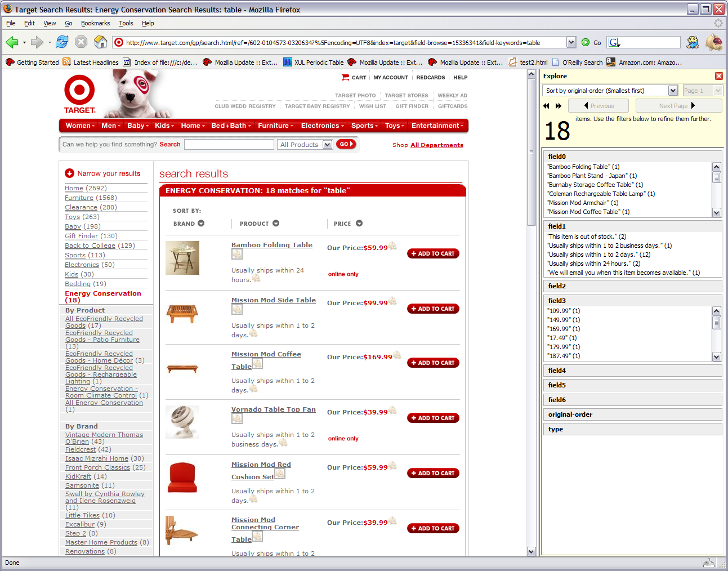Sort results by Brand arrow toggle
Viewport: 728px width, 571px height.
tap(201, 224)
